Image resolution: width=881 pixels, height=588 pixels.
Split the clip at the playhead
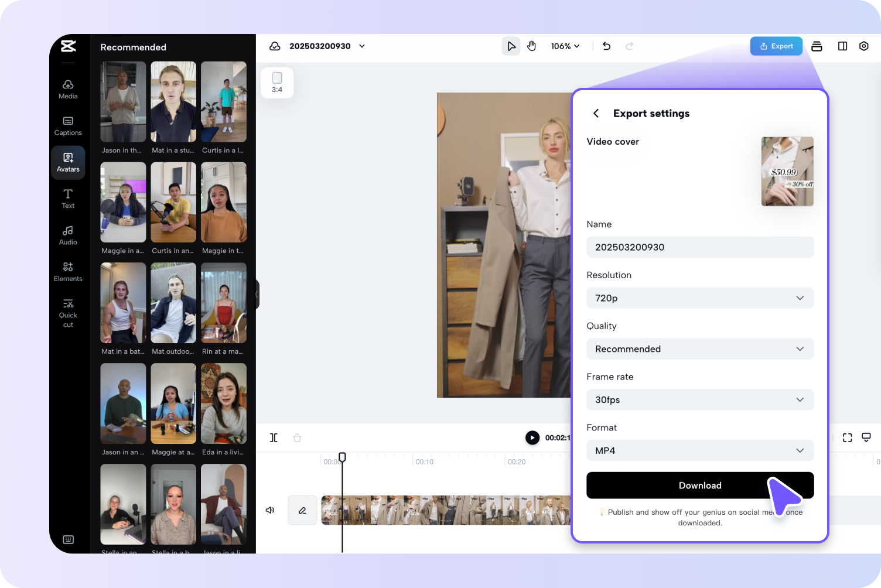pyautogui.click(x=273, y=437)
